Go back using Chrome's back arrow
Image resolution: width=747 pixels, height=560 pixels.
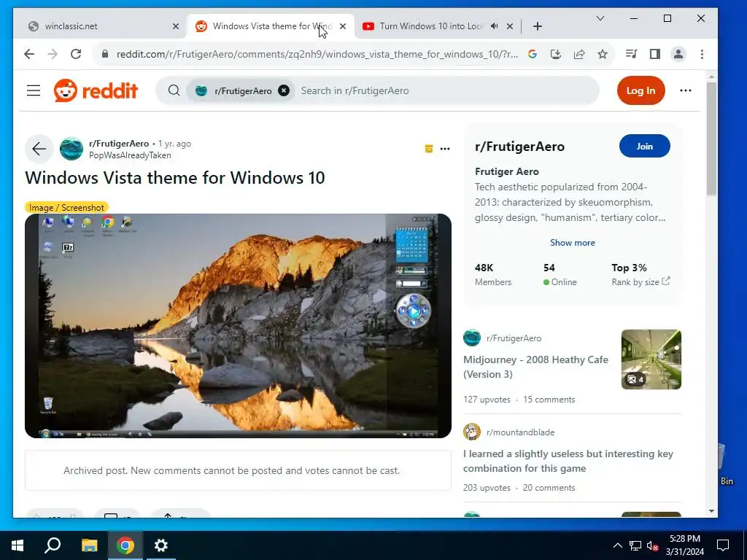29,54
